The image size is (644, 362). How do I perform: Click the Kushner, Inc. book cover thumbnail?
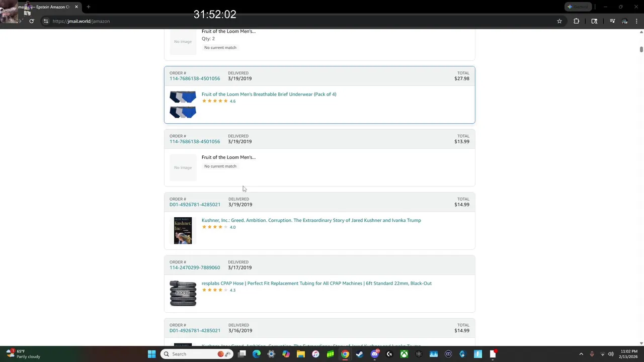[x=183, y=231]
